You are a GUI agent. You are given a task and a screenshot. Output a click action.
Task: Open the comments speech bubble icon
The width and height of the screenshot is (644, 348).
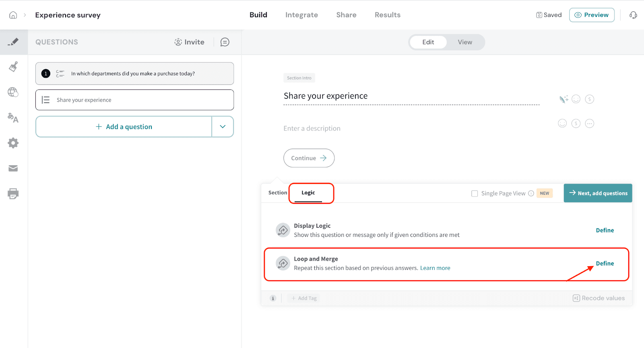pos(225,42)
